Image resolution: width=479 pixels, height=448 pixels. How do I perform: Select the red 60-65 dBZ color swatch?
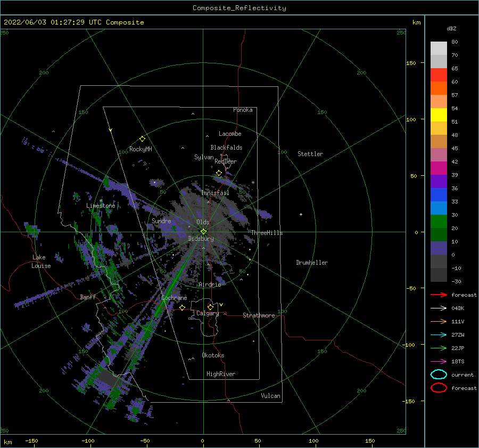click(439, 75)
